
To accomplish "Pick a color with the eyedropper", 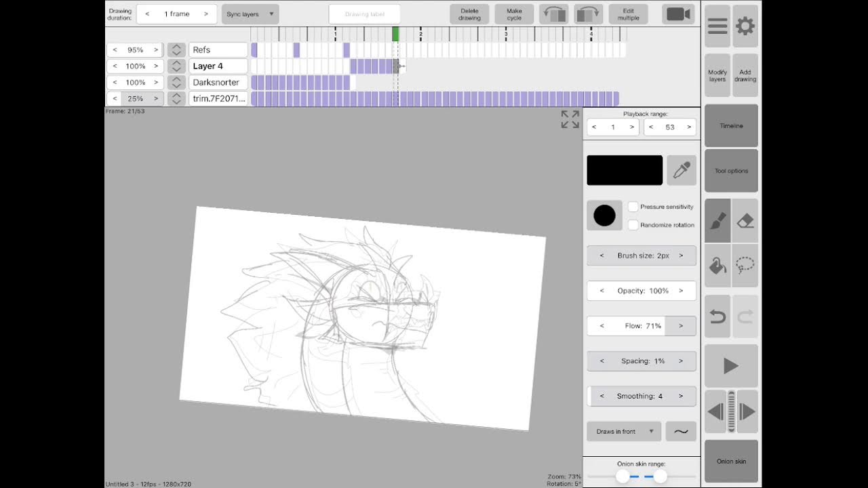I will pos(682,170).
